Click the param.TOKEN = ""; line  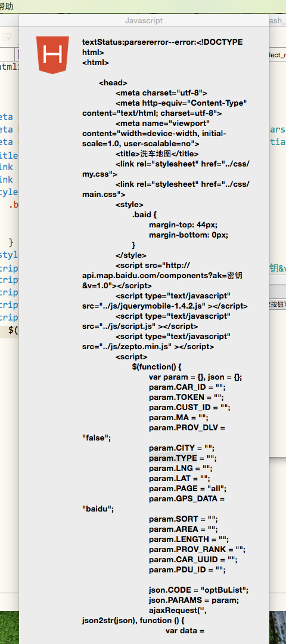click(x=186, y=397)
